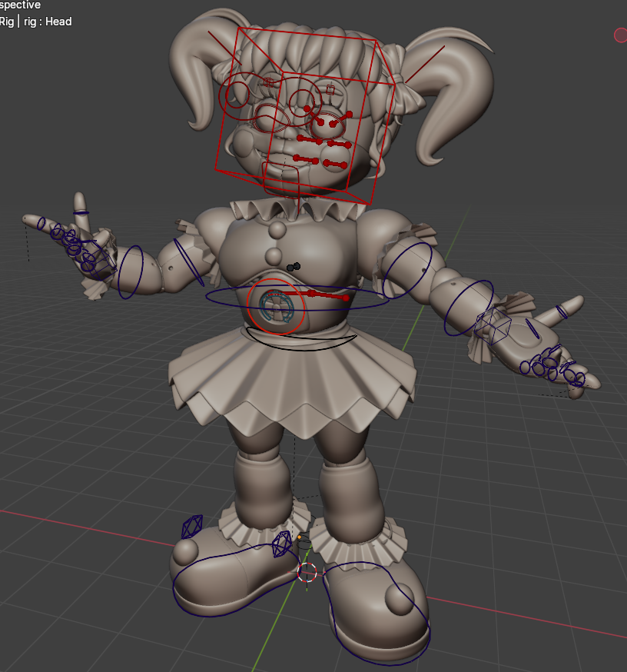627x672 pixels.
Task: Click the blue wireframe cube at the pointing-hand wrist
Action: [x=99, y=264]
